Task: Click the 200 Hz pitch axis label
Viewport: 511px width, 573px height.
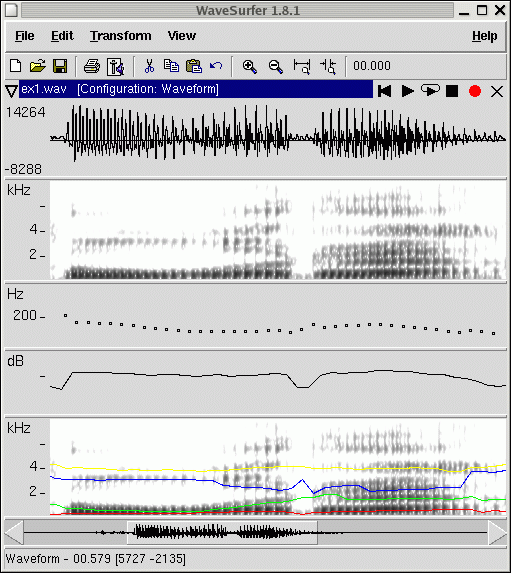Action: 25,315
